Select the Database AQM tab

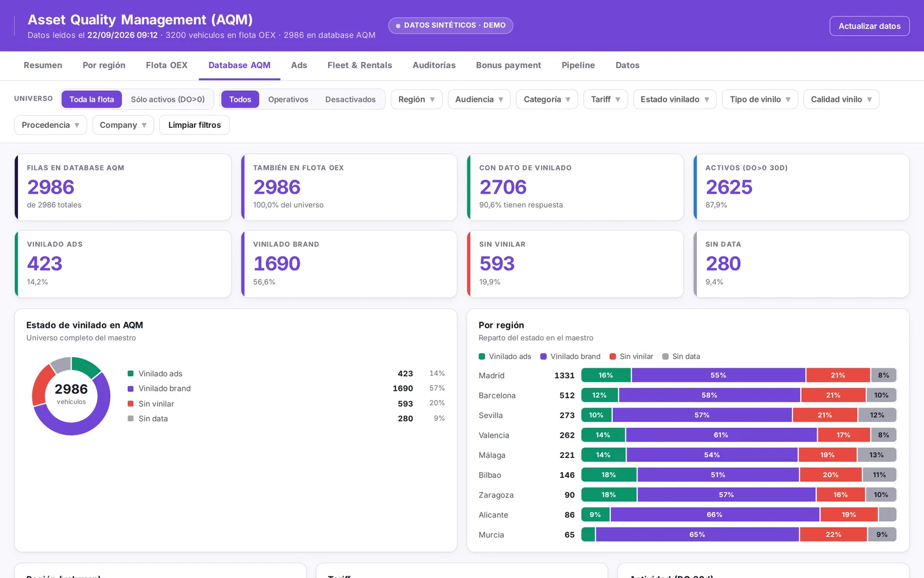240,65
